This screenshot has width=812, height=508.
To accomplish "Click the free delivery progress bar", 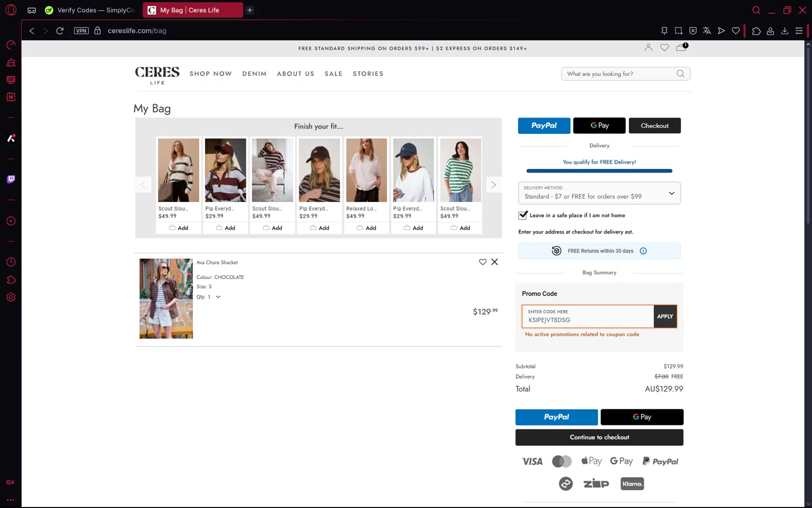I will tap(599, 171).
